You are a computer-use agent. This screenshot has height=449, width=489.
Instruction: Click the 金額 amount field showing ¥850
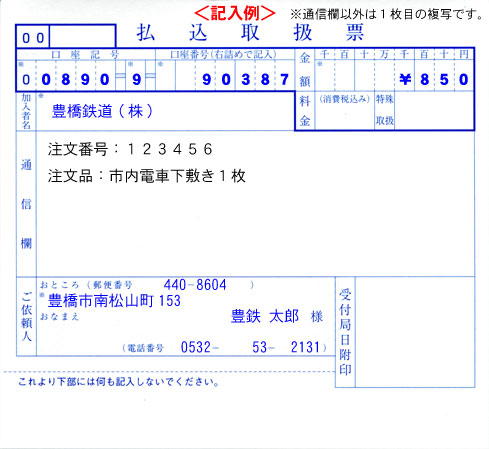[394, 76]
